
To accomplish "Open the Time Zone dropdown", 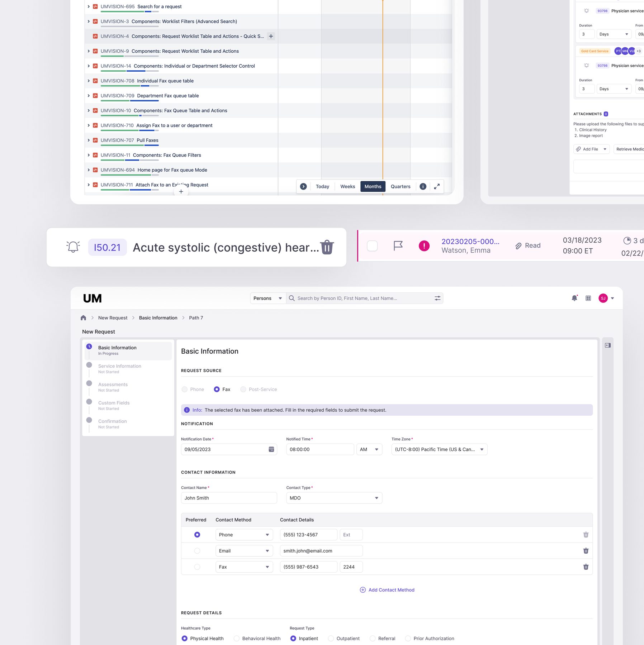I will click(x=439, y=449).
